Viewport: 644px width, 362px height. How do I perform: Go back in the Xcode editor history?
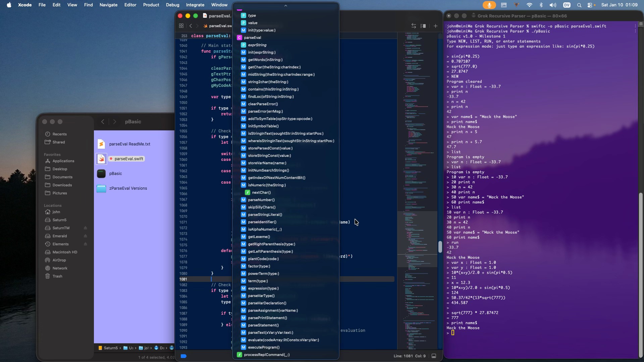click(x=191, y=26)
